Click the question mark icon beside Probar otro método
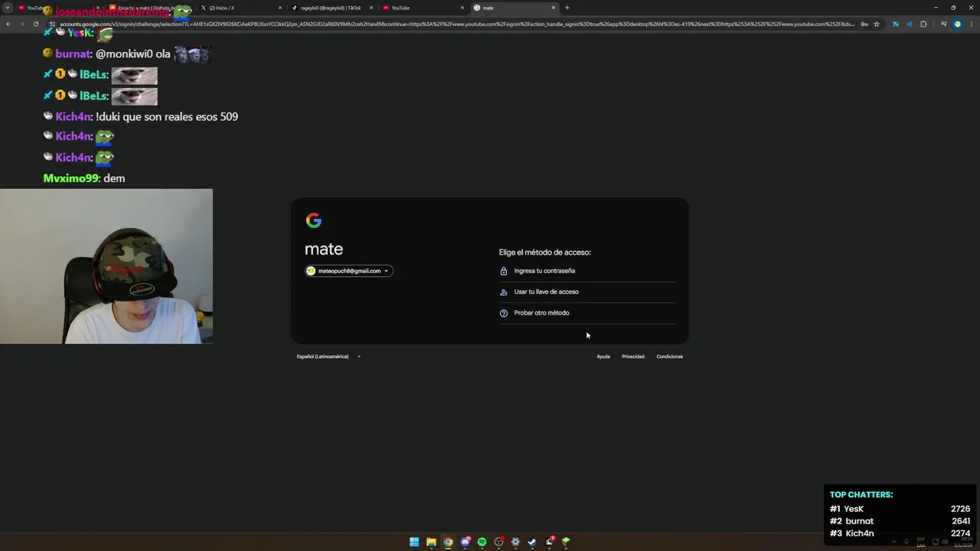The width and height of the screenshot is (980, 551). 504,313
